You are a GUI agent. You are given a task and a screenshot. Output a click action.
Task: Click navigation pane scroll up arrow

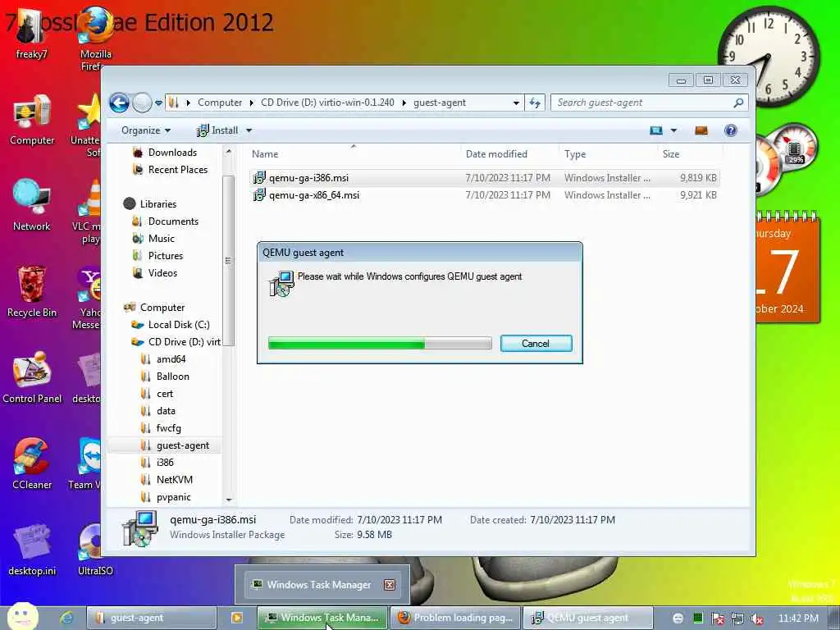(229, 152)
